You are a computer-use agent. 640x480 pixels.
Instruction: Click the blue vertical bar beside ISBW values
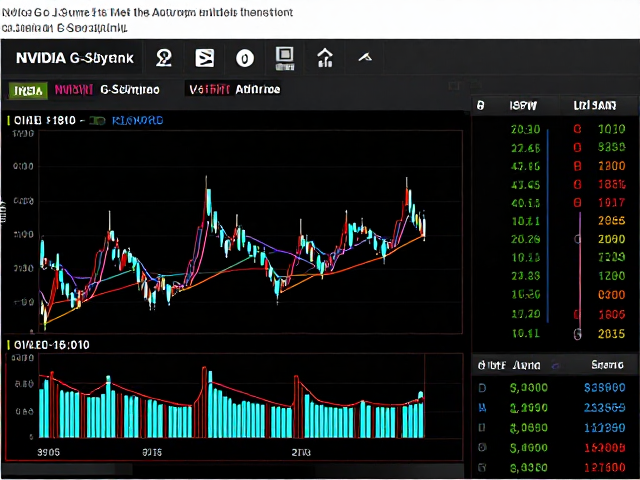(547, 226)
